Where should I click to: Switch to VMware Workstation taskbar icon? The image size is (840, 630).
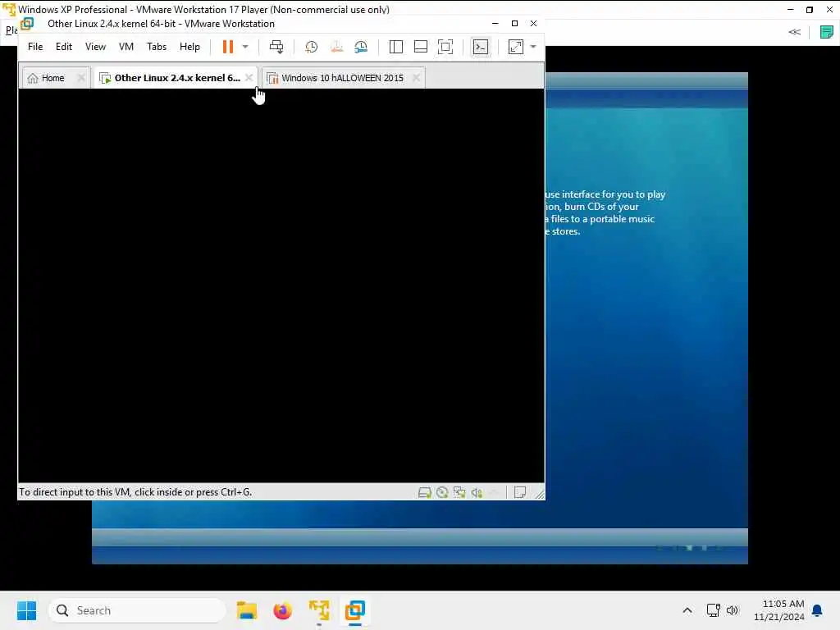click(354, 610)
